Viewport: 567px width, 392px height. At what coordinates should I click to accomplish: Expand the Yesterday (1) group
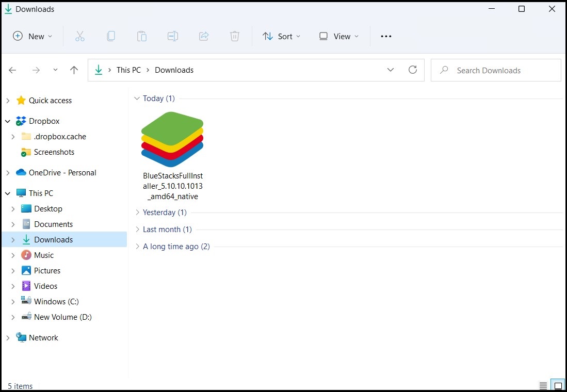point(137,213)
